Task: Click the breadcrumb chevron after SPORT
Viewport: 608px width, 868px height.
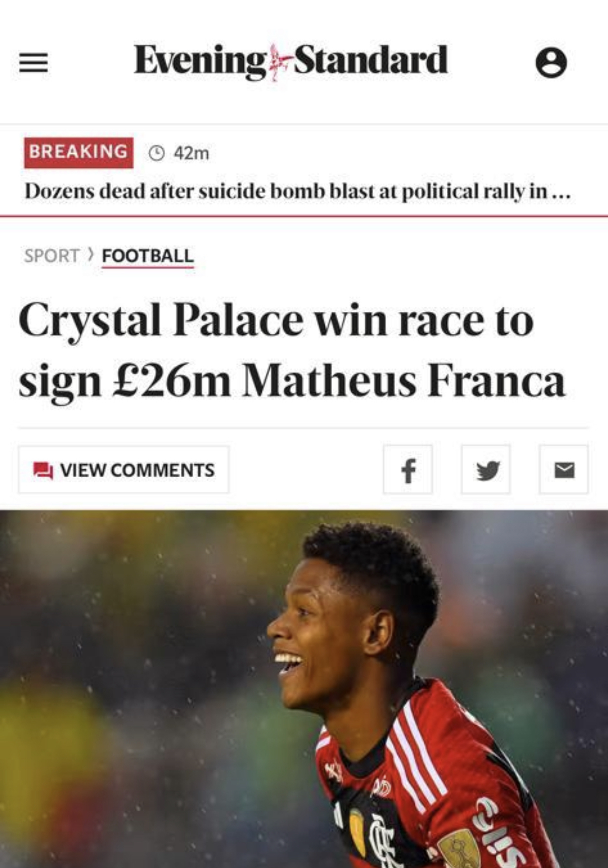Action: coord(91,255)
